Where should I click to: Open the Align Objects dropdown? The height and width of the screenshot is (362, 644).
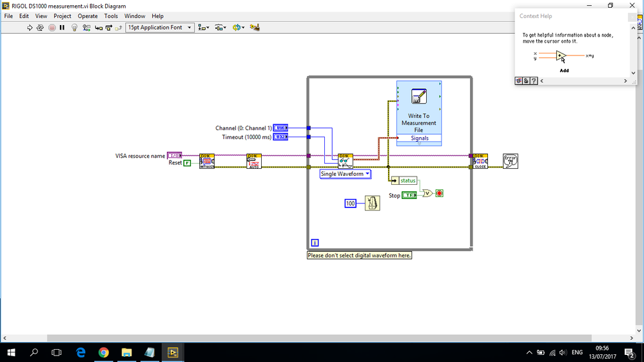[x=203, y=28]
